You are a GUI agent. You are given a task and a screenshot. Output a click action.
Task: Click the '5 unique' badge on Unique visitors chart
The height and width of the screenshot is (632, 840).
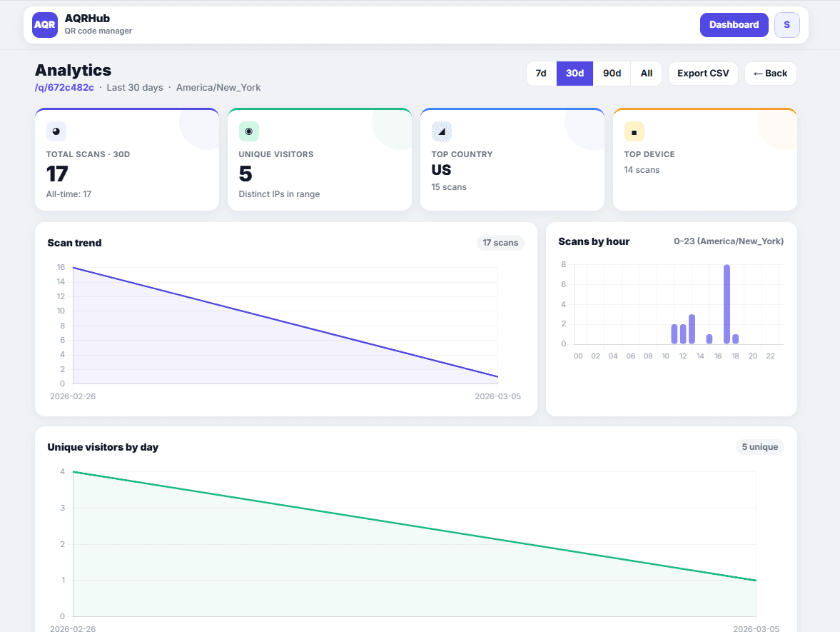point(760,446)
